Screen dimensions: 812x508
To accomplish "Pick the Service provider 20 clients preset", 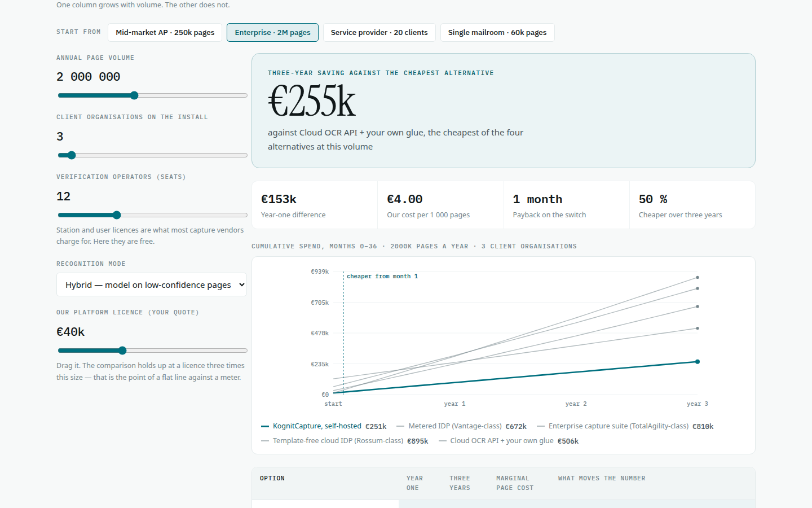I will 379,33.
